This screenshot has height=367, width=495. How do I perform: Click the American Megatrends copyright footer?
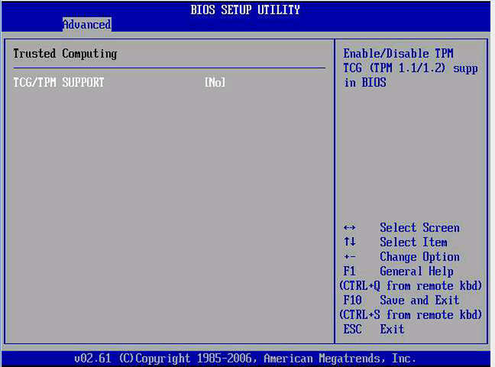245,358
